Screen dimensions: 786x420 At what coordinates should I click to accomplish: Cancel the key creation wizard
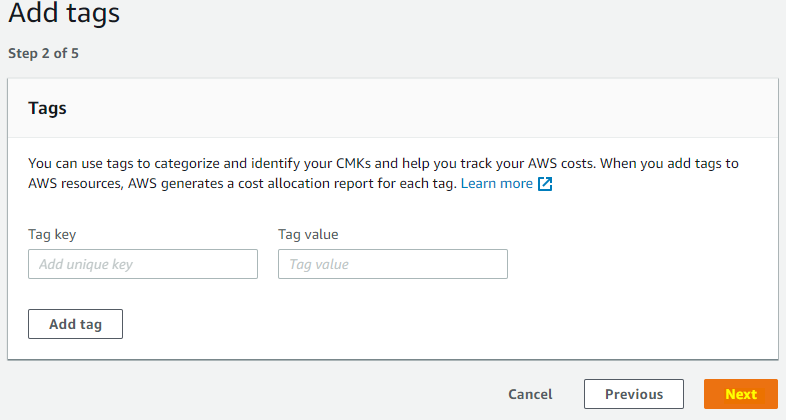[530, 394]
